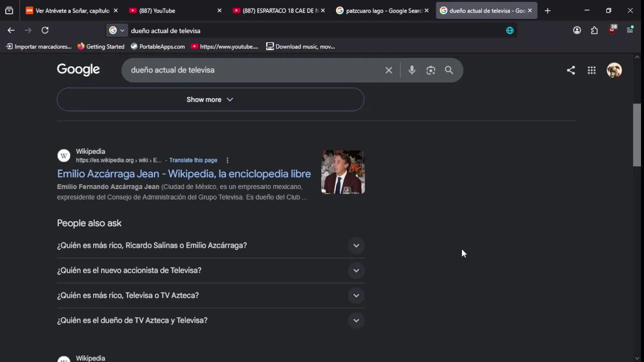Open the extensions puzzle icon

pyautogui.click(x=595, y=31)
